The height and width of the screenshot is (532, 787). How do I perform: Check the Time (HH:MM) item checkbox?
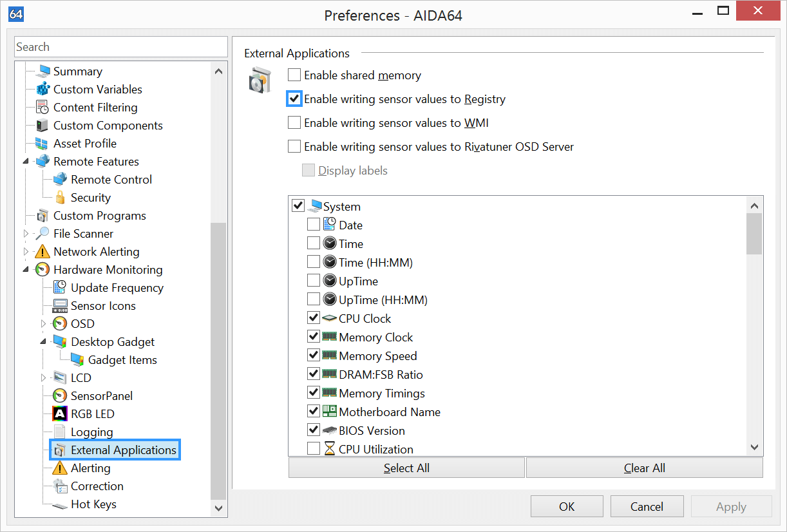pyautogui.click(x=314, y=262)
